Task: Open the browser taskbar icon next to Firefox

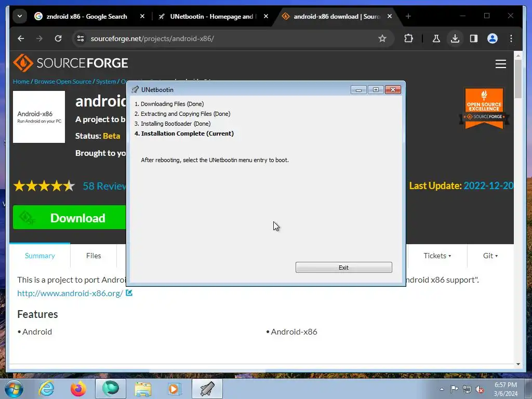Action: [111, 389]
